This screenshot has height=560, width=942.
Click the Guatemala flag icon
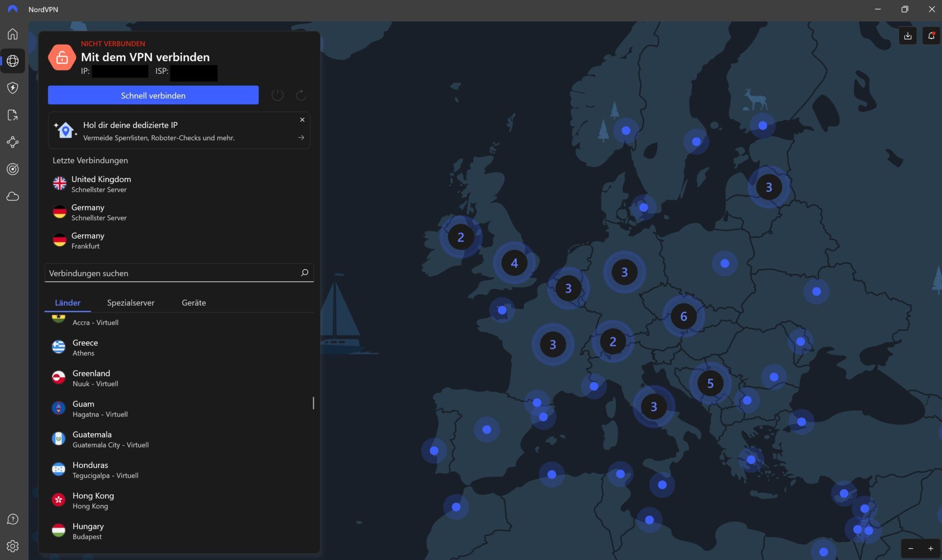(58, 438)
